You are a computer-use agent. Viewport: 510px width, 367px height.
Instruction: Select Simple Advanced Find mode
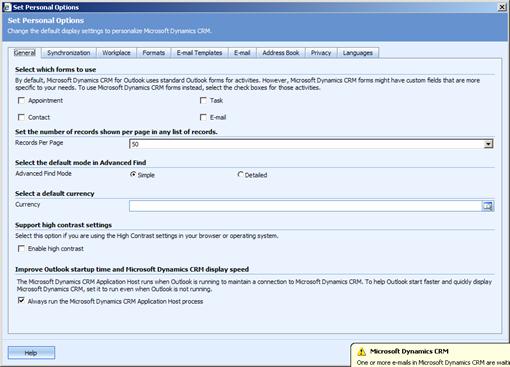(x=133, y=174)
